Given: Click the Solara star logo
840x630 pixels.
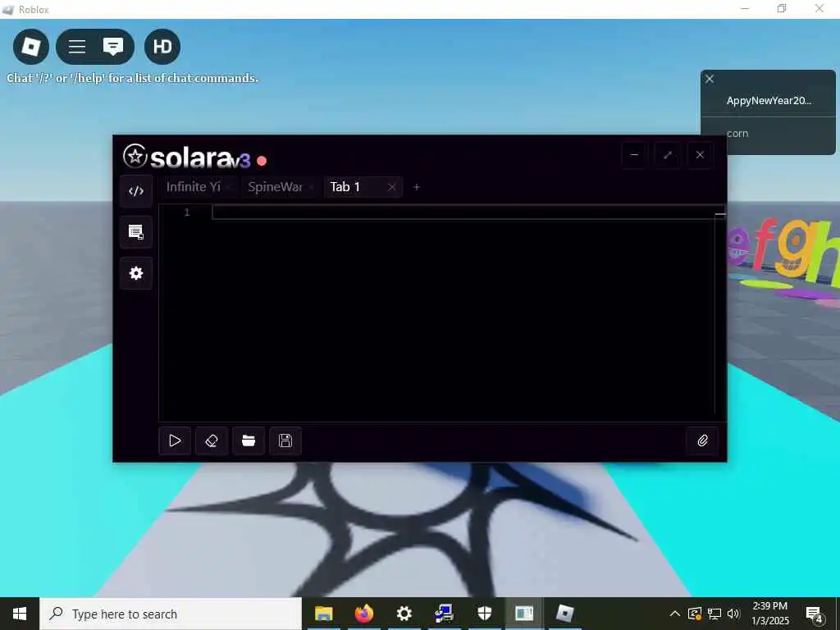Looking at the screenshot, I should 135,157.
